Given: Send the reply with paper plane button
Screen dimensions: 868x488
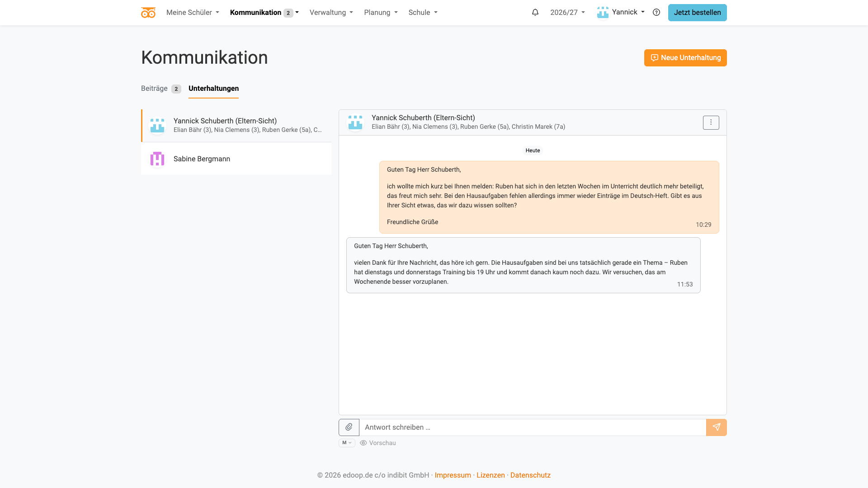Looking at the screenshot, I should click(x=717, y=427).
